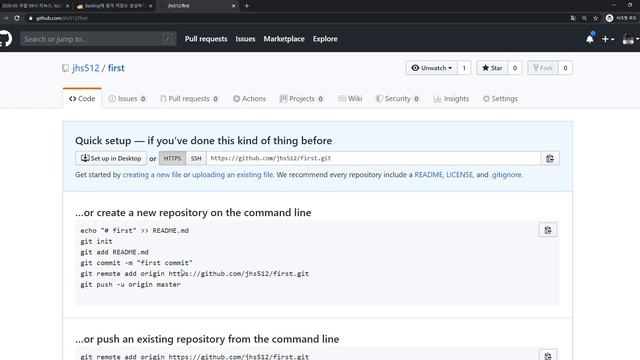Select HTTPS clone protocol
The height and width of the screenshot is (360, 640).
pos(172,158)
